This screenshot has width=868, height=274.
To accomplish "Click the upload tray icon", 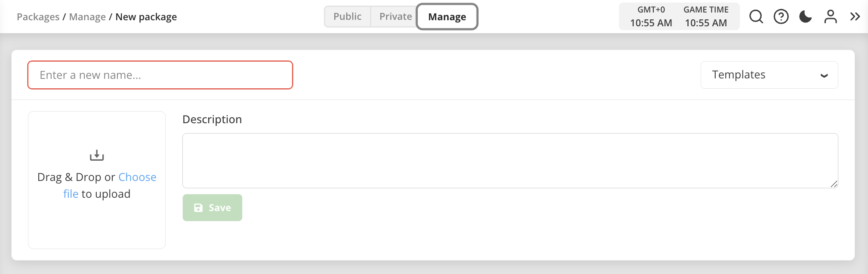I will (x=97, y=155).
